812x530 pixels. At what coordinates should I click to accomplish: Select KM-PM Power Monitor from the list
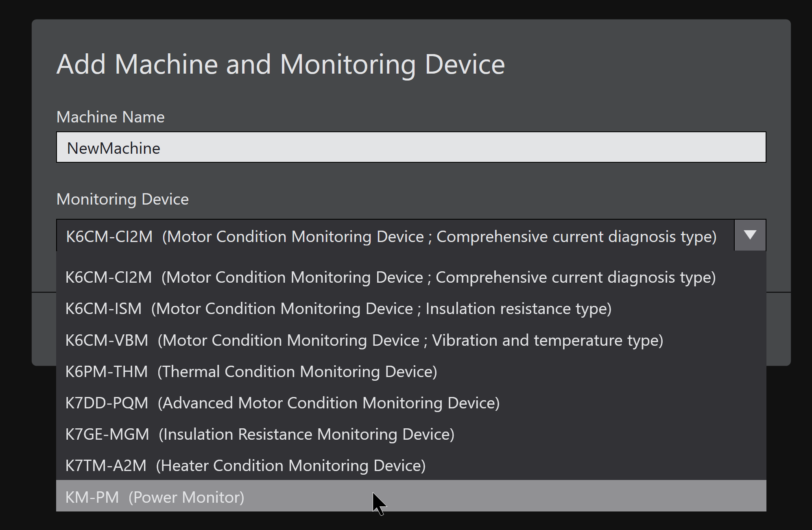[x=155, y=497]
